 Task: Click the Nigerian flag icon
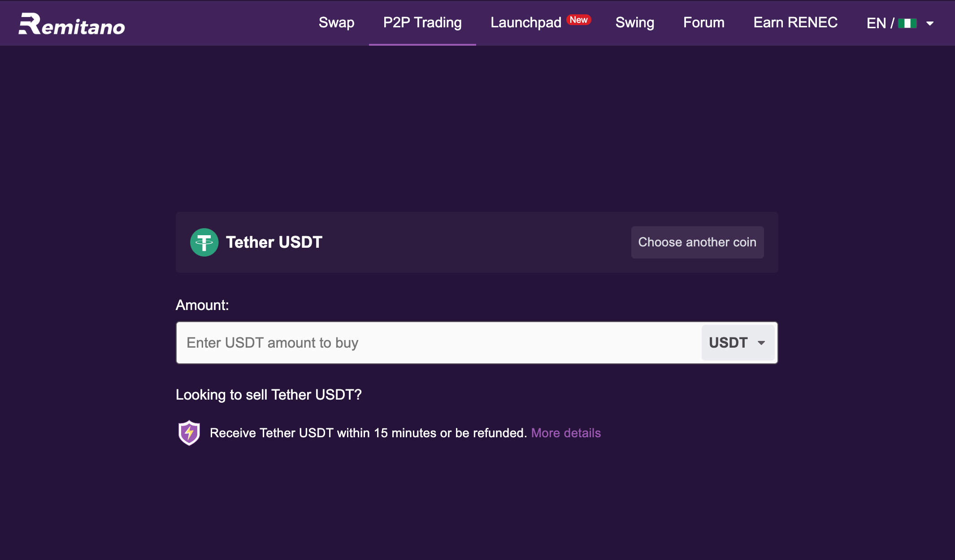pyautogui.click(x=907, y=23)
